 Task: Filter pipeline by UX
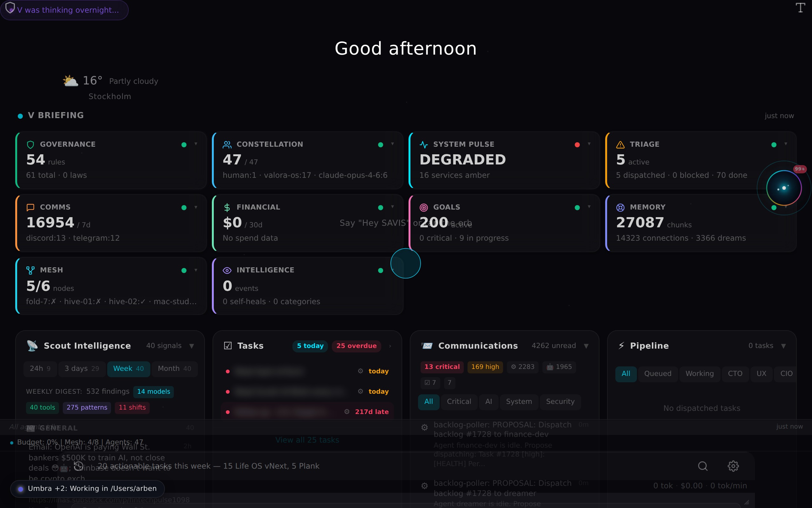761,374
